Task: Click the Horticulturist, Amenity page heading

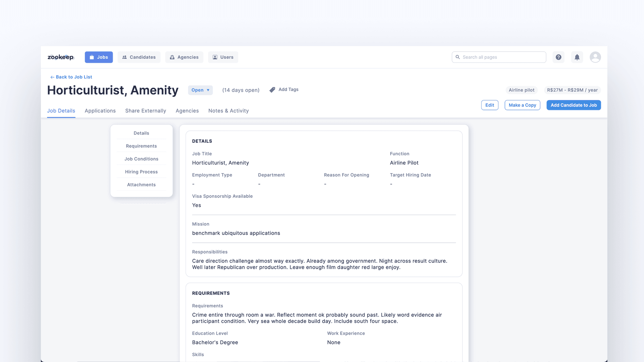Action: pos(113,90)
